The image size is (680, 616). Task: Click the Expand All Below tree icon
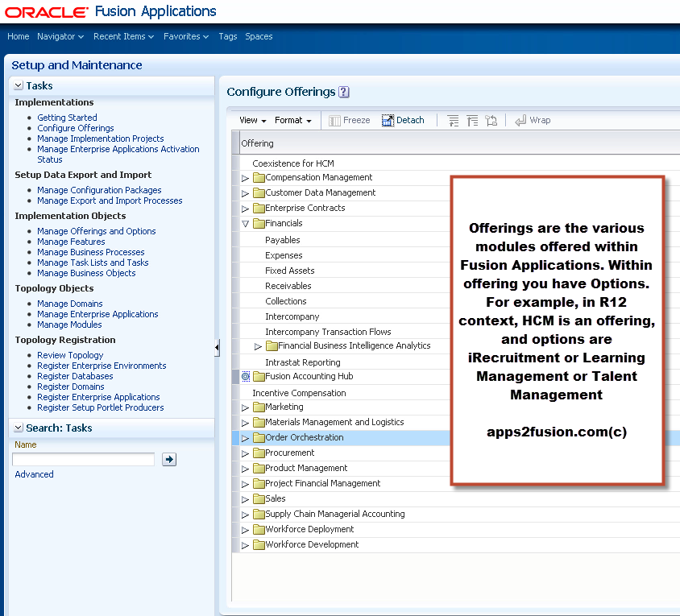[491, 121]
